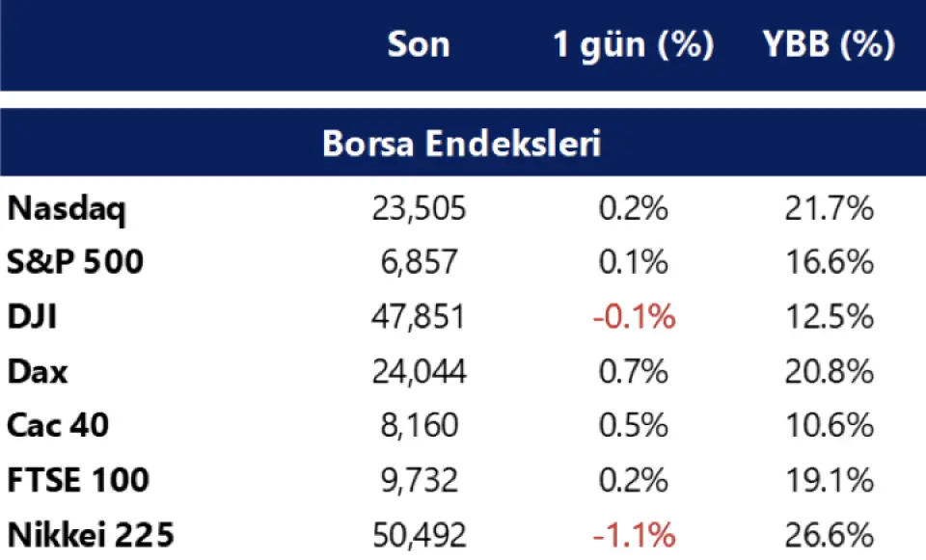Click the Nasdaq last value 23,505
The width and height of the screenshot is (926, 560).
419,208
